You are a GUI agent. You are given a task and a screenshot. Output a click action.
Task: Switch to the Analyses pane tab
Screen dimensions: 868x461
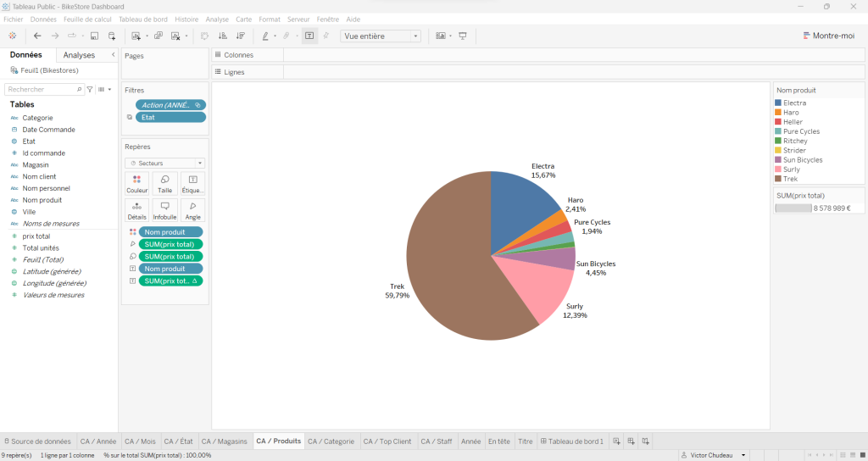[x=79, y=55]
